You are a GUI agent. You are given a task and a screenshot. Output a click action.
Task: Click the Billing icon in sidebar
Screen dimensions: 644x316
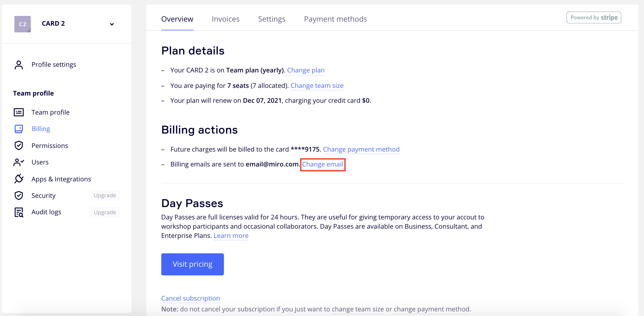point(19,129)
